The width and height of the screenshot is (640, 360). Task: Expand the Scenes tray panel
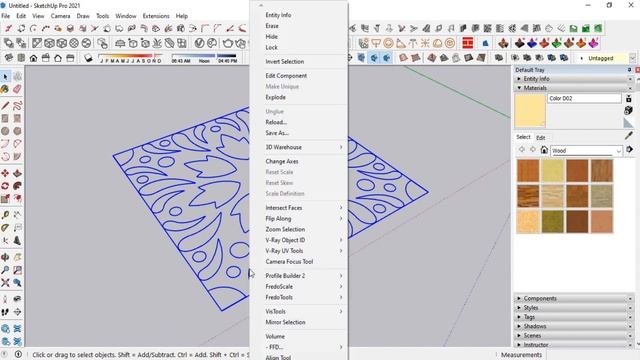click(574, 336)
